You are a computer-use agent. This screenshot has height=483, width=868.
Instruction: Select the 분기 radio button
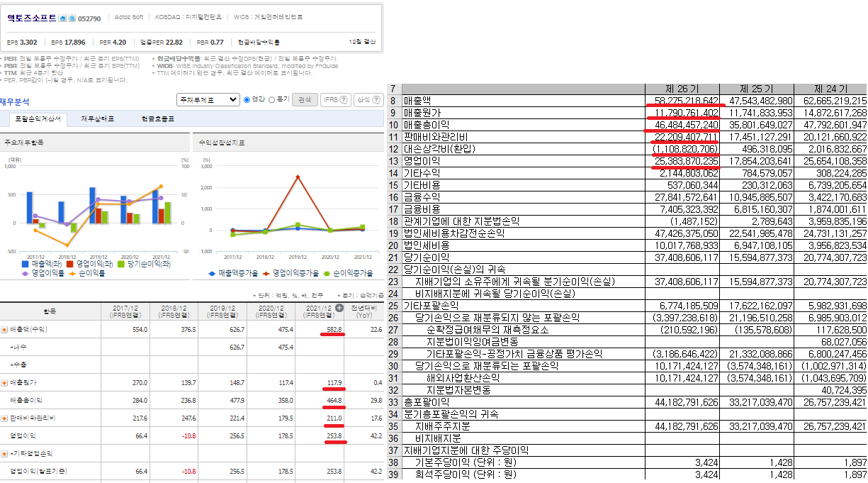point(273,99)
